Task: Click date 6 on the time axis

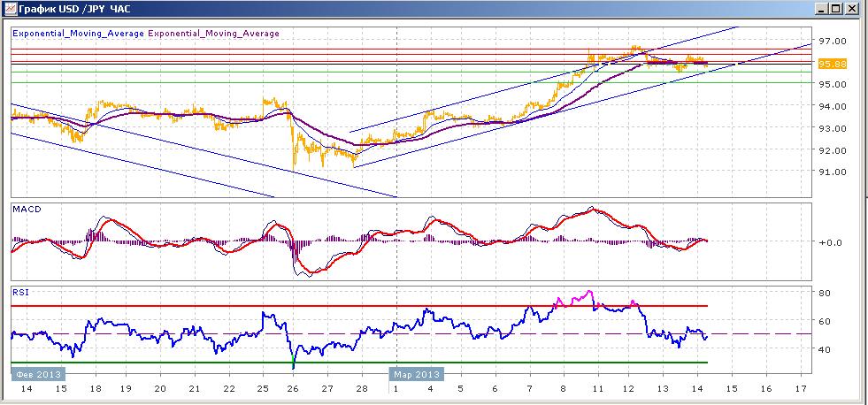Action: pos(495,389)
